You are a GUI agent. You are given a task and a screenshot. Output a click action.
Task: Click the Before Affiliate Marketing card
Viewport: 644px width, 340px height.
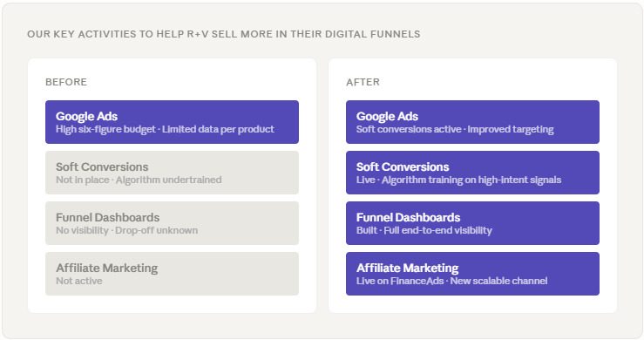(172, 274)
